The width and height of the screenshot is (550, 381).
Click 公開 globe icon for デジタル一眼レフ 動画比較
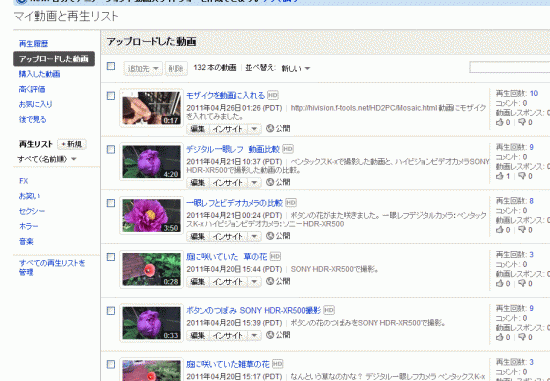point(270,182)
